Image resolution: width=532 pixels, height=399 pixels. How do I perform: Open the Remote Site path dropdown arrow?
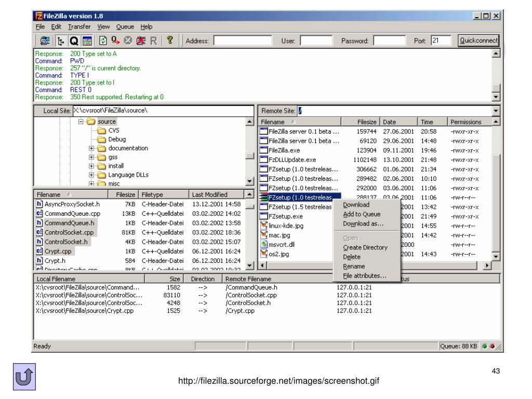pyautogui.click(x=496, y=111)
